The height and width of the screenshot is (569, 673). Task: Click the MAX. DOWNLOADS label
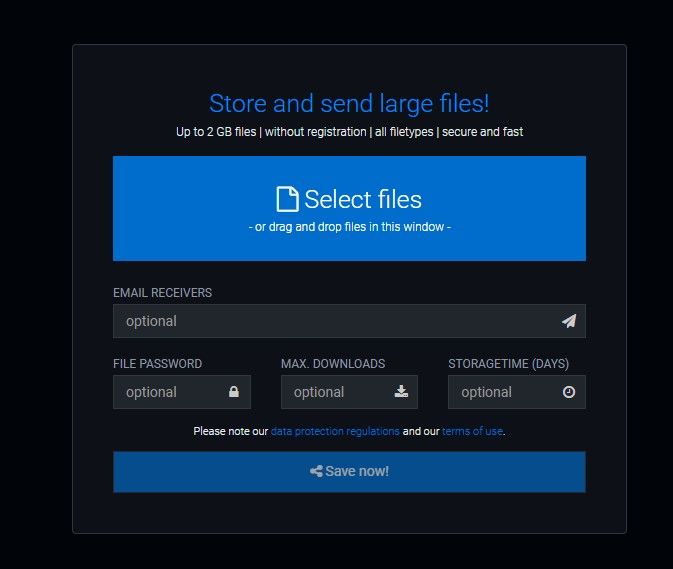point(333,363)
